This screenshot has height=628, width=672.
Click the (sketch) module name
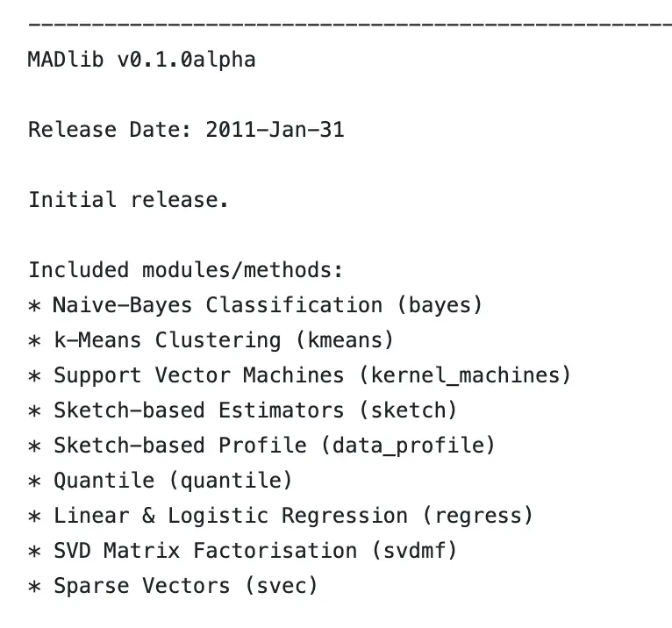click(408, 410)
